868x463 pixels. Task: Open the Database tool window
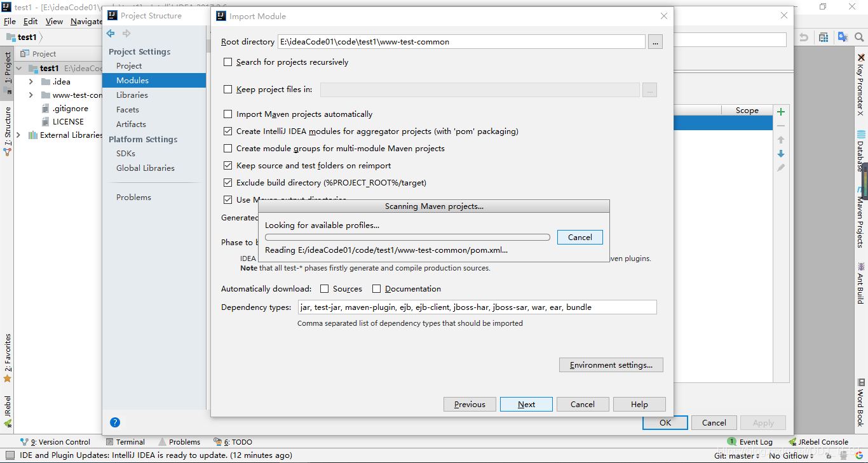click(861, 151)
